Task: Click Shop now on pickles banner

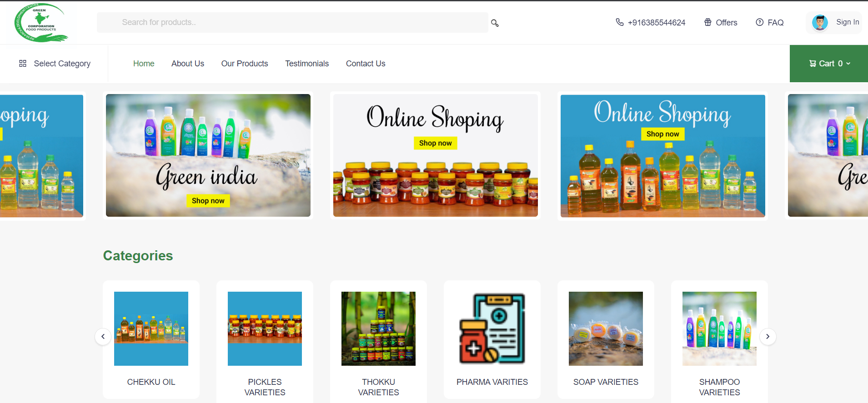Action: pos(436,143)
